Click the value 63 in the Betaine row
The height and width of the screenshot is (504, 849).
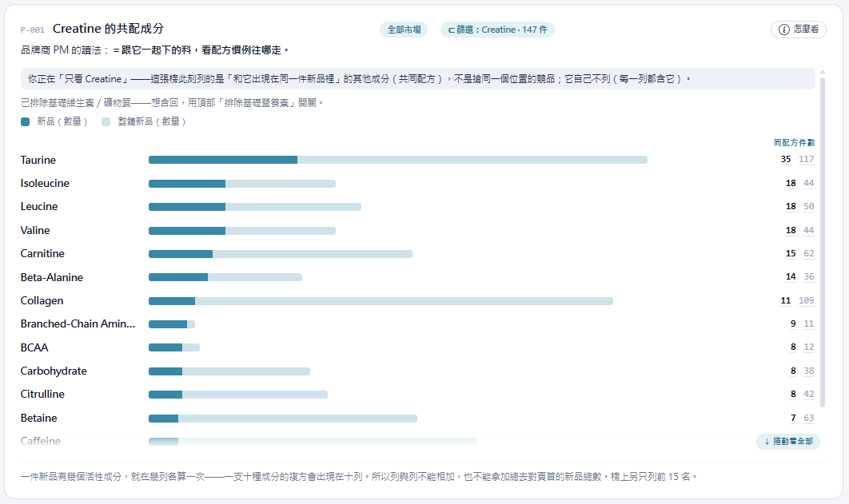809,418
